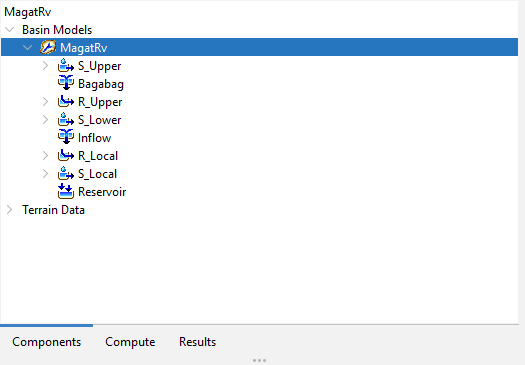Expand the S_Lower tree node
The width and height of the screenshot is (525, 365).
click(46, 120)
